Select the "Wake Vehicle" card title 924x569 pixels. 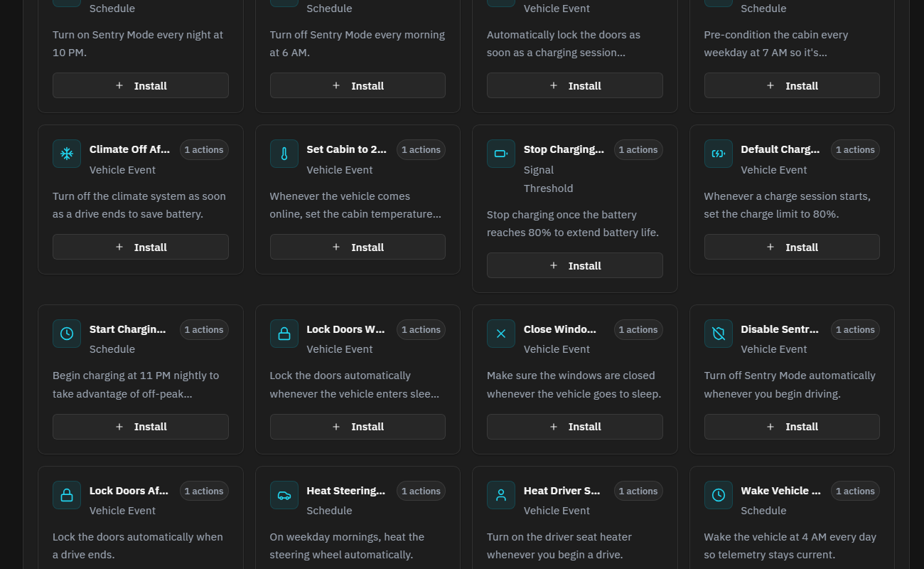[x=781, y=491]
